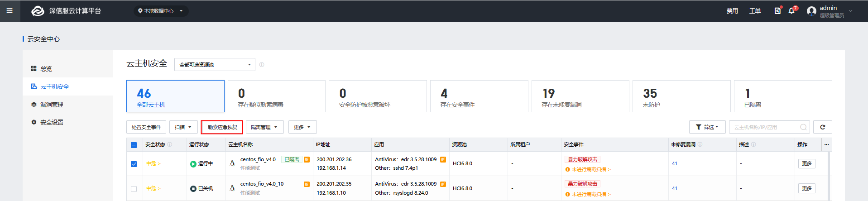Click the 漏洞管理 layers icon
This screenshot has width=868, height=201.
click(x=34, y=105)
